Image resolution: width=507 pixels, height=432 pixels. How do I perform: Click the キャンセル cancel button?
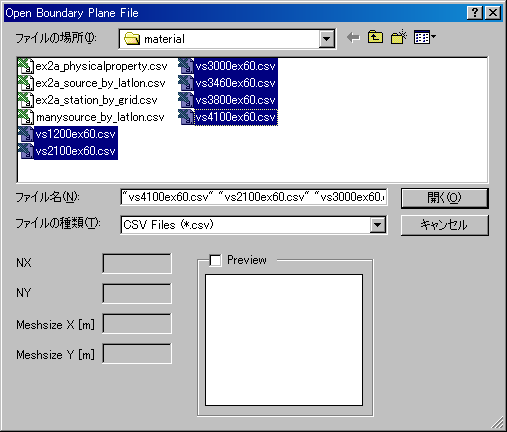coord(445,225)
